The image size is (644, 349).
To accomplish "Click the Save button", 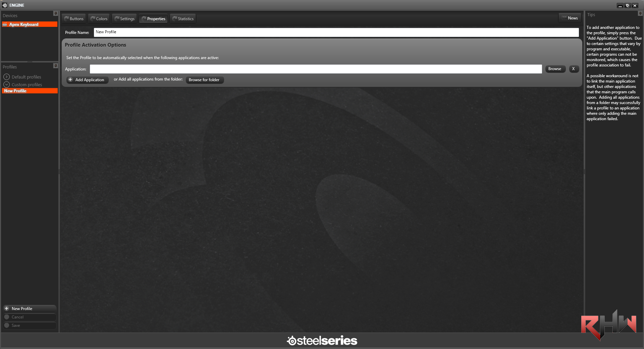I will 30,326.
